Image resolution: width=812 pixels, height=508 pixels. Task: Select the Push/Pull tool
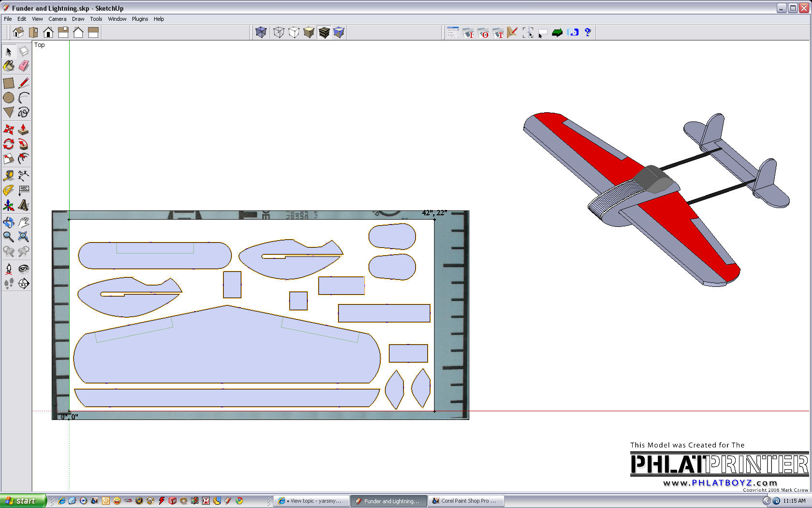pos(23,129)
